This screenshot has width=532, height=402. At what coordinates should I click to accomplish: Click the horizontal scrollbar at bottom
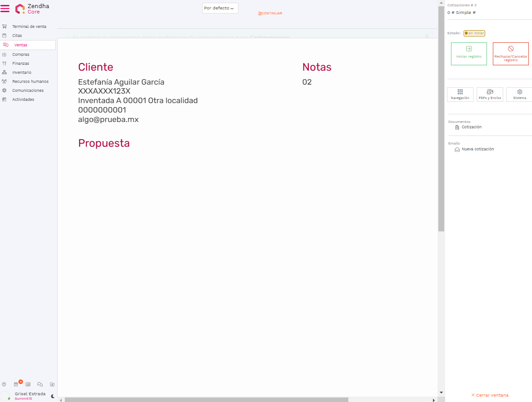pyautogui.click(x=206, y=400)
